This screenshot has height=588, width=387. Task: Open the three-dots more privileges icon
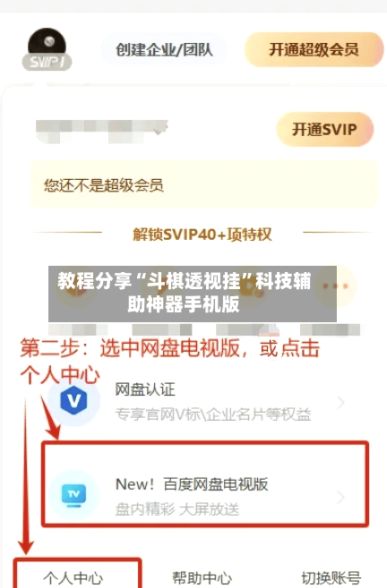(x=336, y=286)
